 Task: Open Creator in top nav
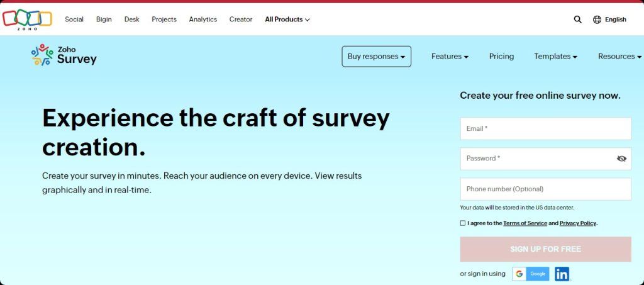(x=241, y=20)
